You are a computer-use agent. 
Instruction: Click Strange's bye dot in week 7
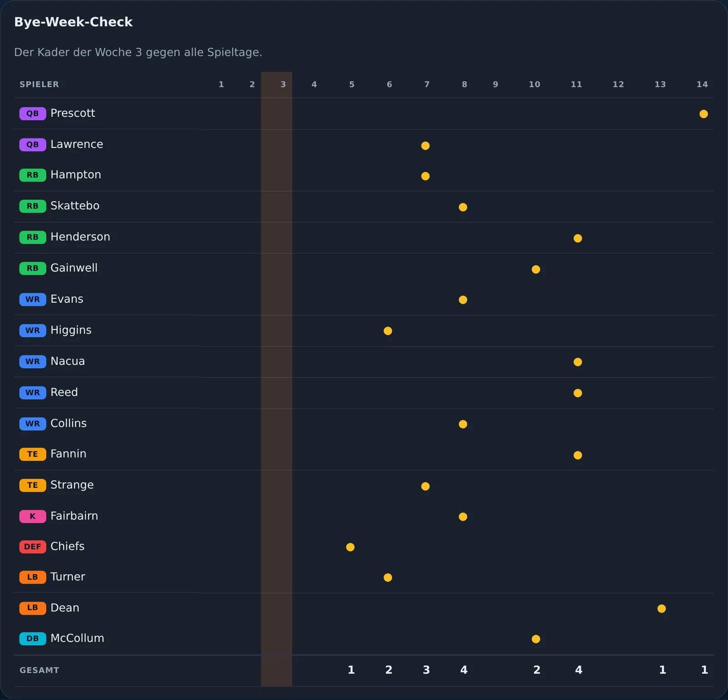tap(425, 486)
